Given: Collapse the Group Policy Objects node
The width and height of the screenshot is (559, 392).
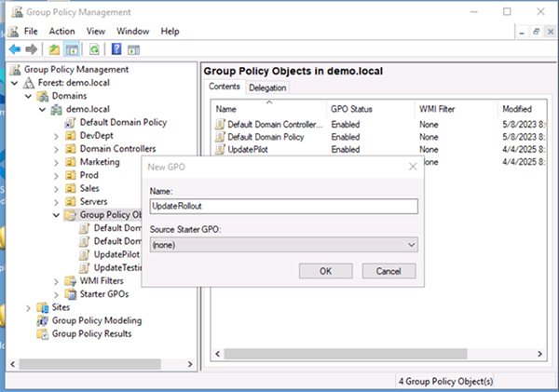Looking at the screenshot, I should pos(57,215).
